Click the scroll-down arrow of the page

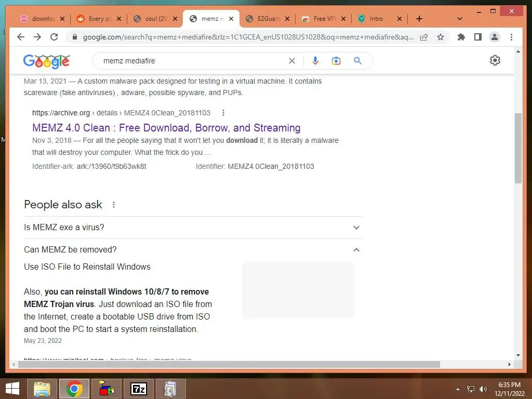tap(518, 355)
